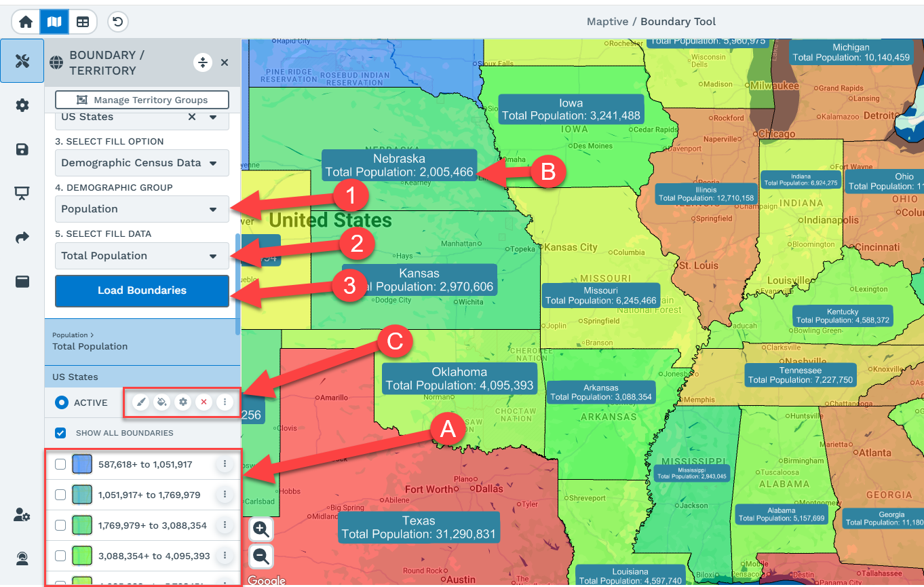Click the Share arrow sidebar icon
Viewport: 924px width, 587px height.
(x=22, y=238)
